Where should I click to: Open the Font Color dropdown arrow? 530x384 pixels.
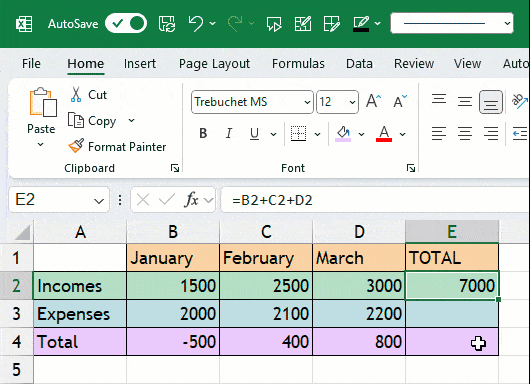coord(402,134)
